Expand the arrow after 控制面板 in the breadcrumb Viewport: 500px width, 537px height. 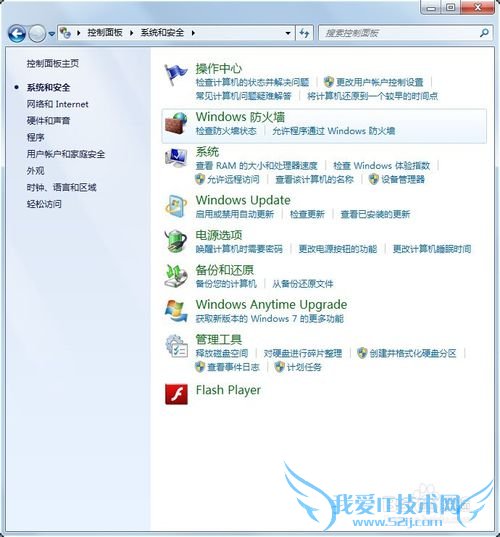pos(132,33)
